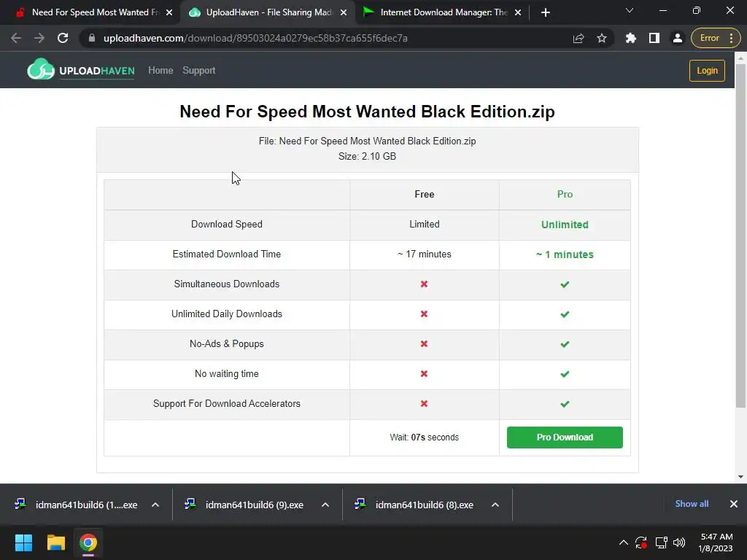Open the tab search dropdown arrow
The height and width of the screenshot is (560, 747).
click(x=630, y=10)
